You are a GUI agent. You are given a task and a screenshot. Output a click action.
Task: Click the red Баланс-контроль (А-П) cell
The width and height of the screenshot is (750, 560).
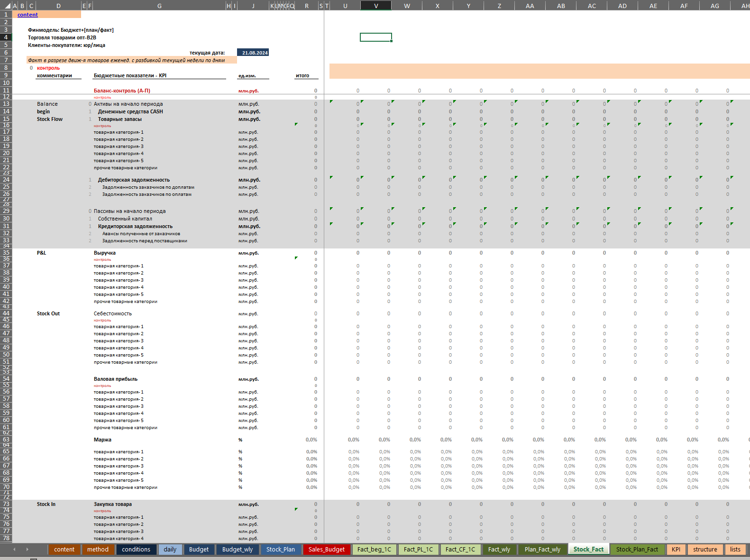[x=122, y=91]
